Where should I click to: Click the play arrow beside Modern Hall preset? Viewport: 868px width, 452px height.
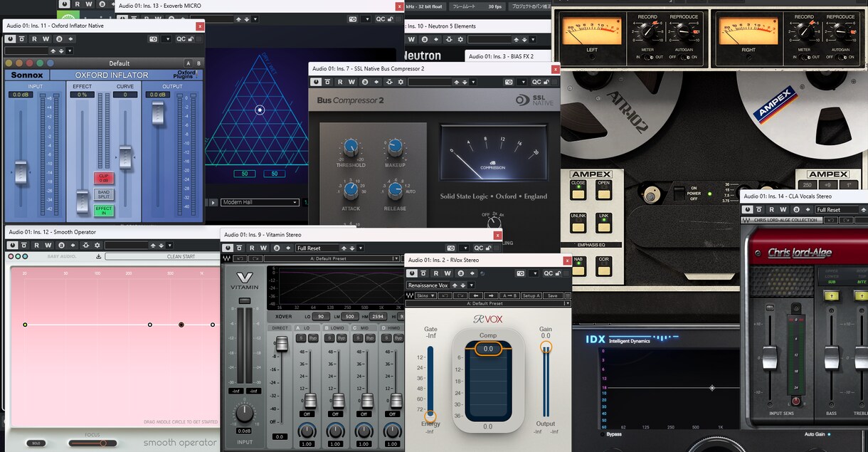coord(213,202)
